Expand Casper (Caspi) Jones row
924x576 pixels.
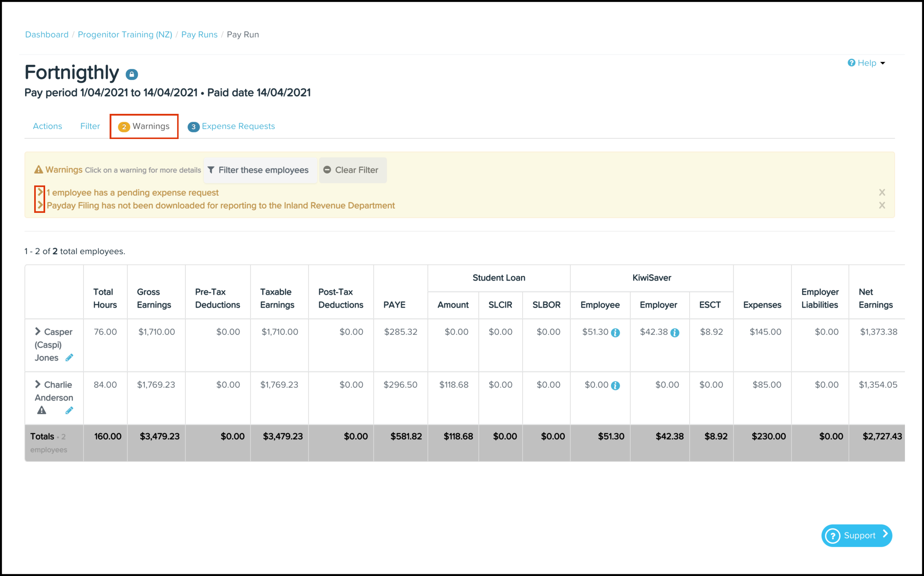tap(38, 332)
